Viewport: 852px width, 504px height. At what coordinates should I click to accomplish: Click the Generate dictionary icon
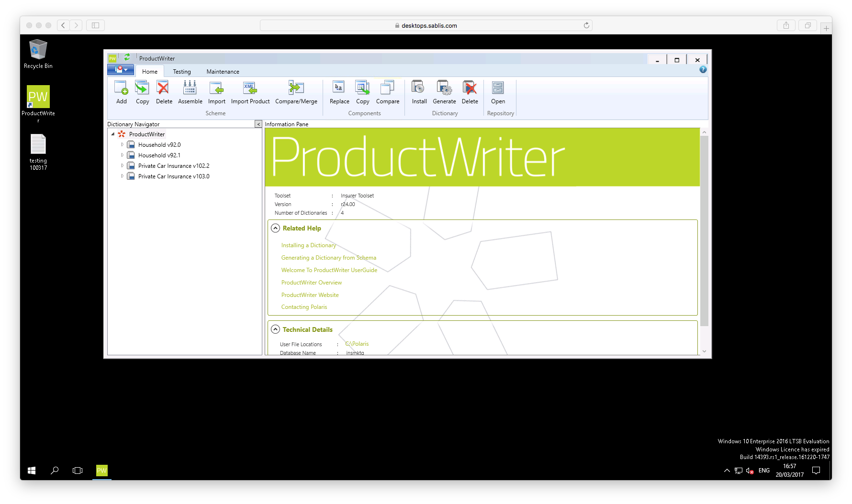pos(444,88)
